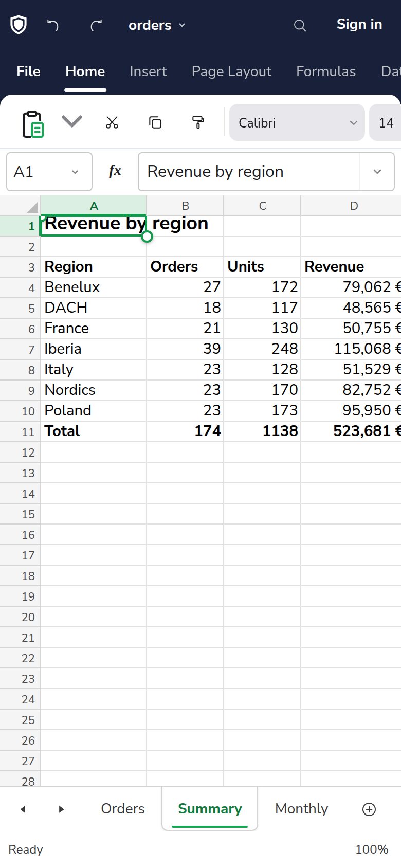Click the total orders 174 cell

point(185,431)
